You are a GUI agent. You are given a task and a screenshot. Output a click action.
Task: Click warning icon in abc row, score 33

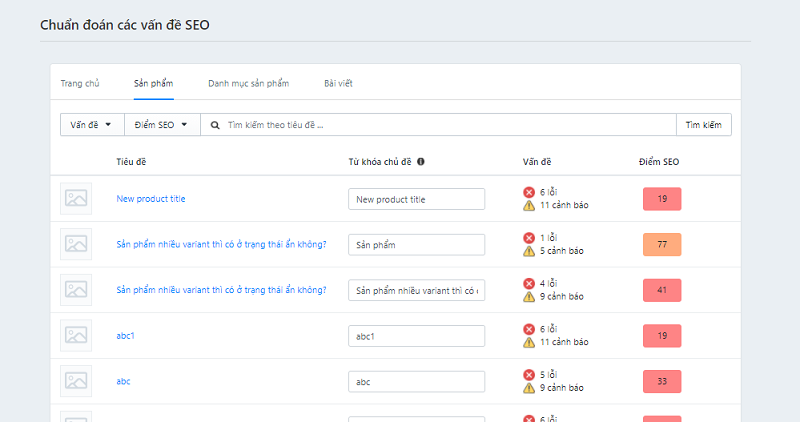tap(529, 388)
